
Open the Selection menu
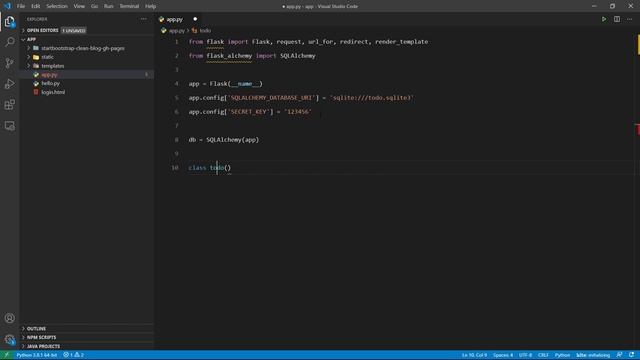click(x=57, y=6)
